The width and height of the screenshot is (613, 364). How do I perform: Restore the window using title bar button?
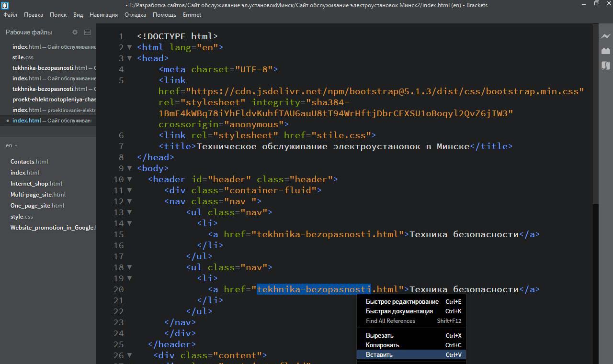coord(596,4)
